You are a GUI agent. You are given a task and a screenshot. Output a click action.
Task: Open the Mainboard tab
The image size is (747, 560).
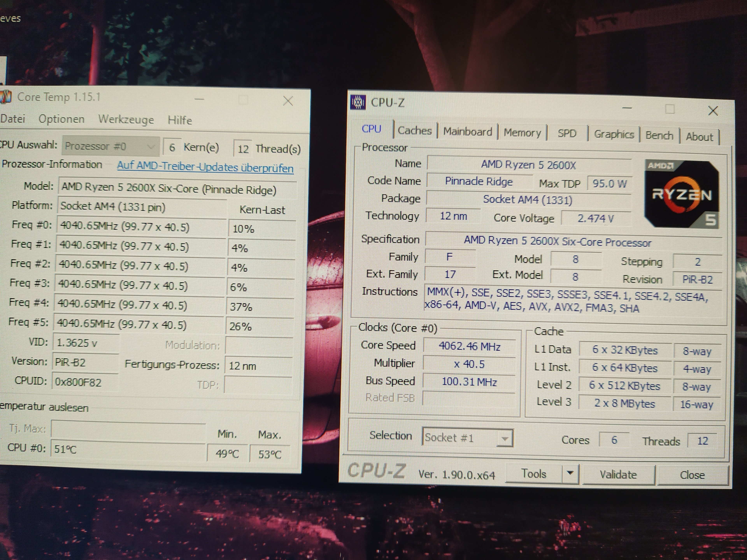pos(467,132)
